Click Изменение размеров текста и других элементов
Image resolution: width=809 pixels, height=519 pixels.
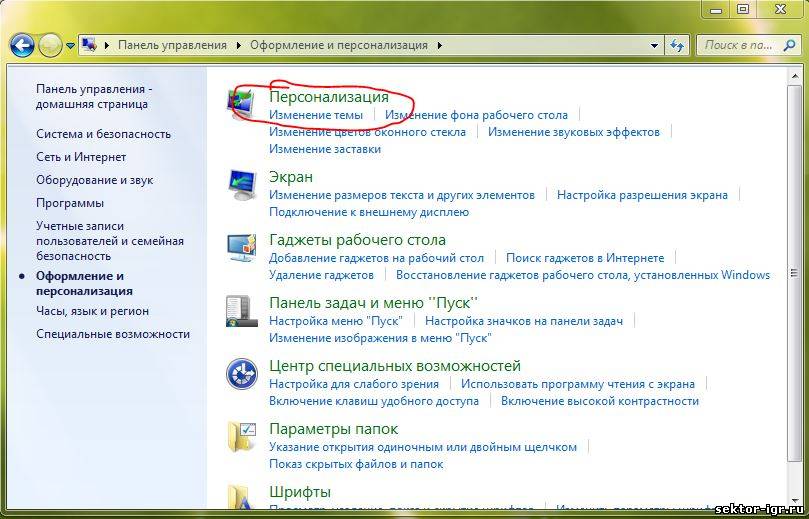401,195
